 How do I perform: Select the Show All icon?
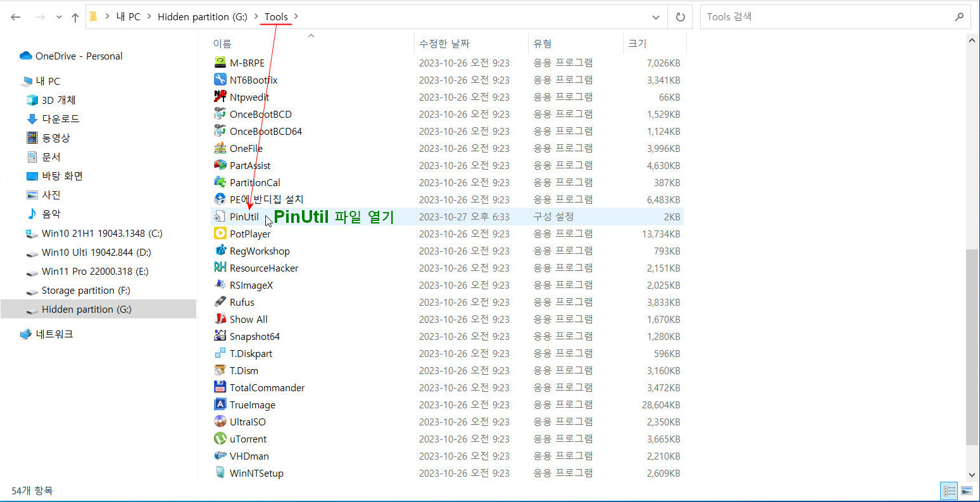point(220,319)
